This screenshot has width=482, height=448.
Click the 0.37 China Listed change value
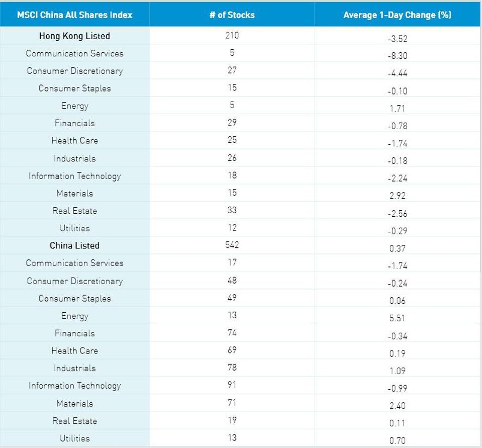coord(397,248)
